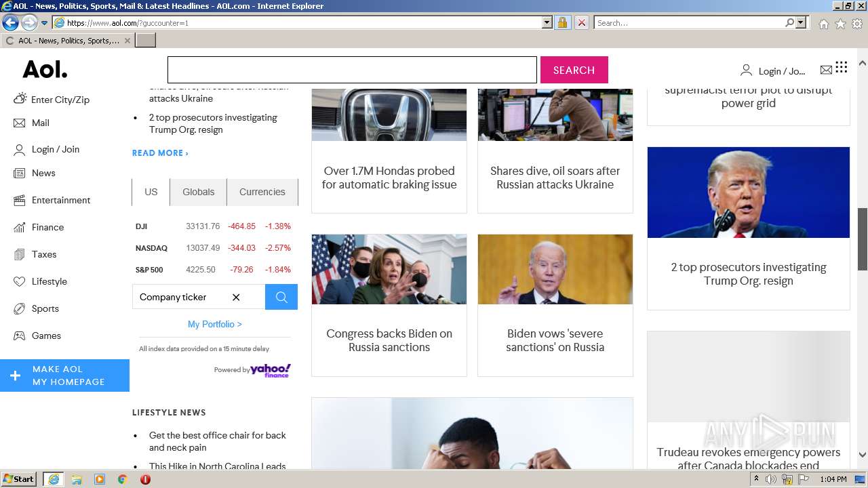
Task: Open the apps grid dots icon
Action: click(842, 67)
